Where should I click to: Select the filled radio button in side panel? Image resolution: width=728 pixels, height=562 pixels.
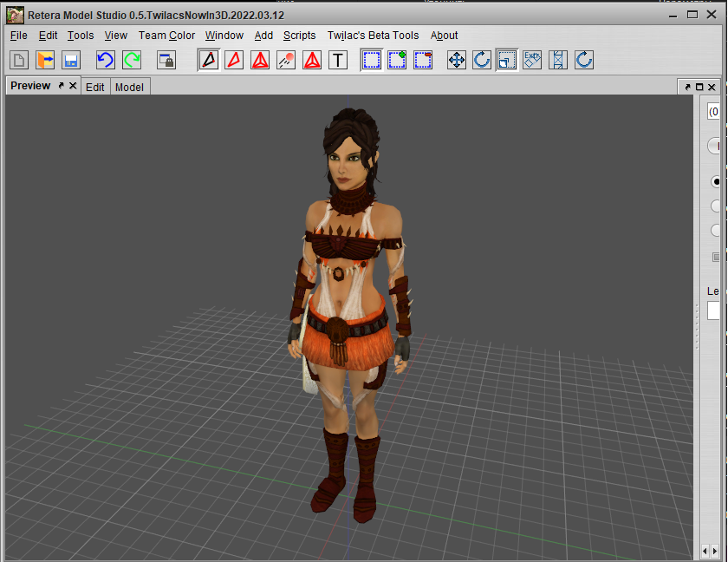tap(716, 181)
